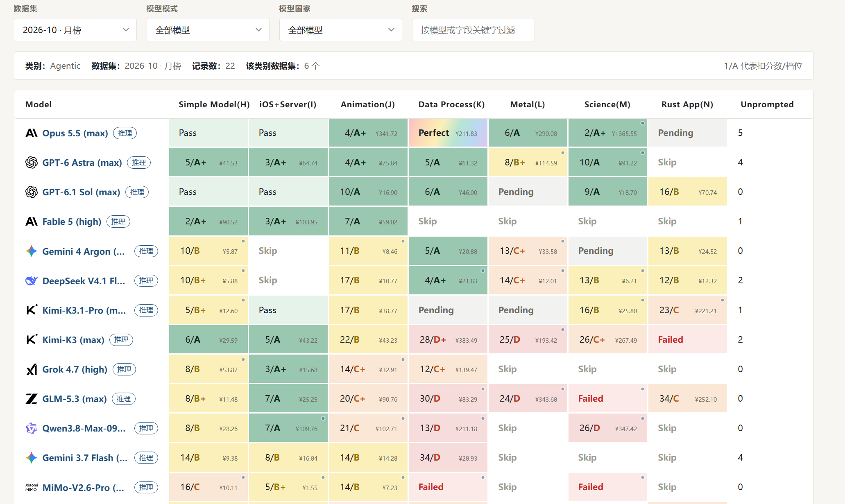This screenshot has width=845, height=504.
Task: Click the 推理 tag next to GLM-5.3 (max)
Action: [x=124, y=399]
